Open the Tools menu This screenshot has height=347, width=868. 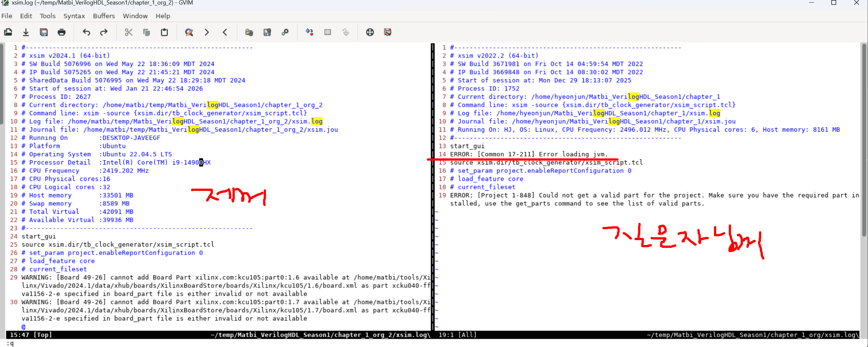(48, 16)
